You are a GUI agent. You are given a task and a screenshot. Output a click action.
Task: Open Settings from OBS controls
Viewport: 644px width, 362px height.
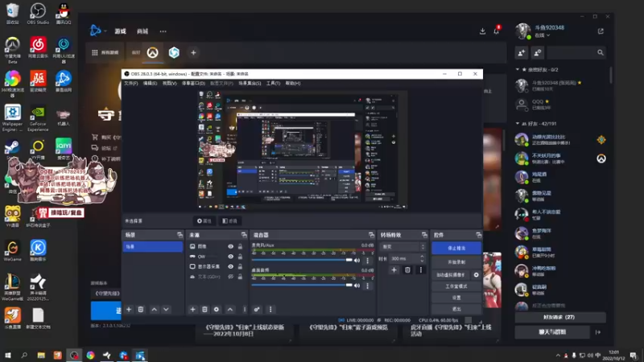click(456, 298)
